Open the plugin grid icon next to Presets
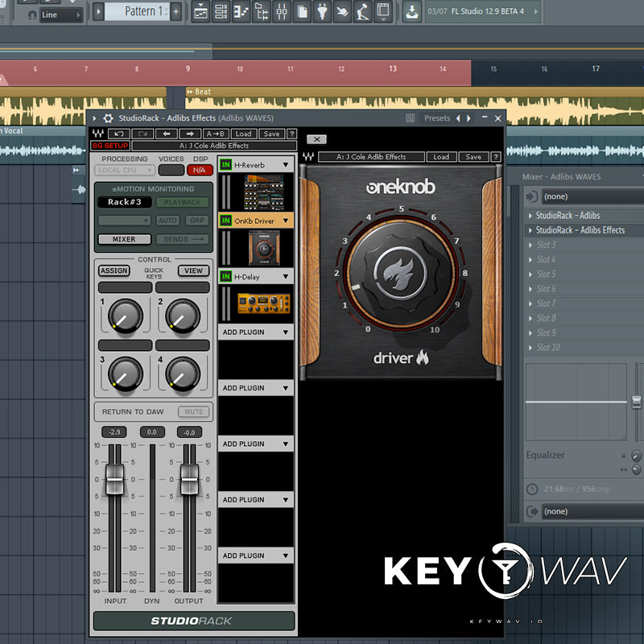This screenshot has width=644, height=644. coord(410,118)
